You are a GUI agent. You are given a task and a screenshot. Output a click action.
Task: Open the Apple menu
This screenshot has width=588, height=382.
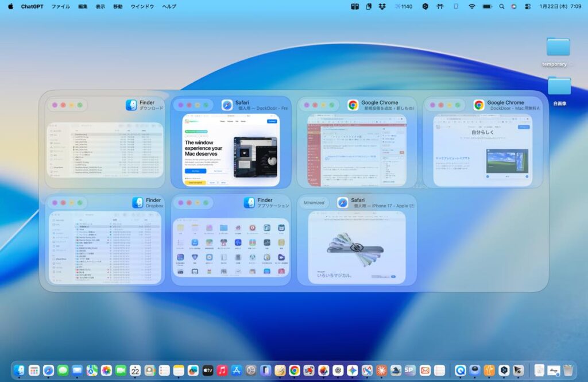(10, 6)
